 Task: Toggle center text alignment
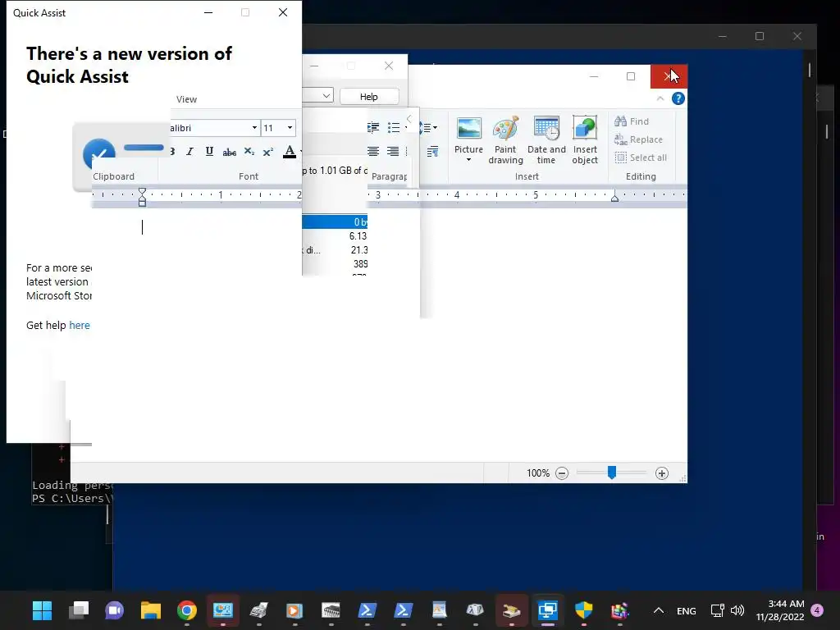373,152
